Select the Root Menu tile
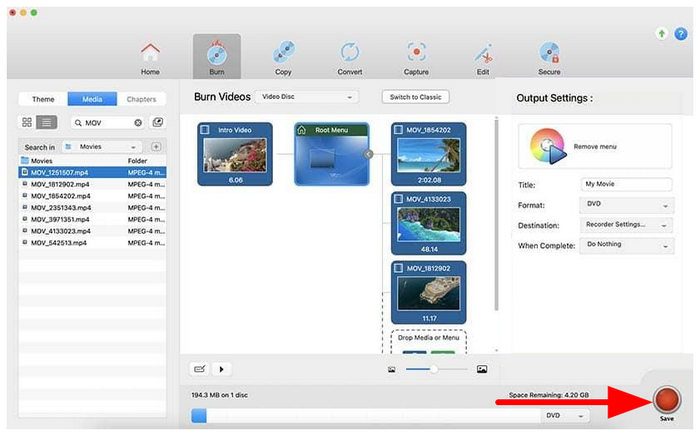 pyautogui.click(x=332, y=154)
